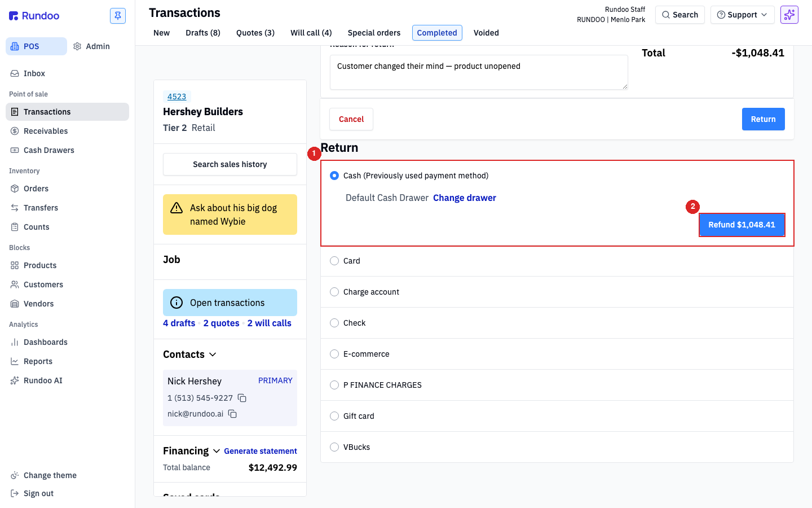Image resolution: width=812 pixels, height=508 pixels.
Task: Select the Card refund method
Action: [334, 261]
